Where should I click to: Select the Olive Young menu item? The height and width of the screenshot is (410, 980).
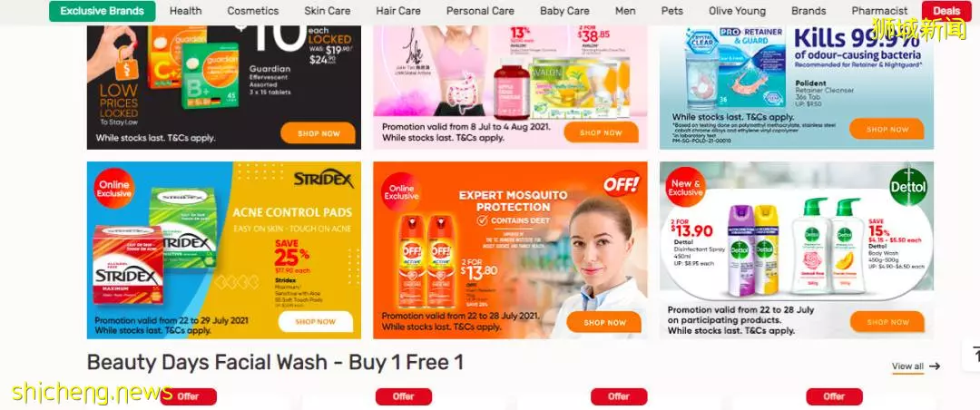737,11
